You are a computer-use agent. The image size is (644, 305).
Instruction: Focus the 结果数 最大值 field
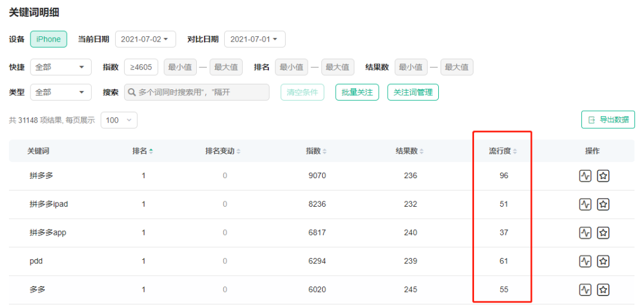[457, 67]
